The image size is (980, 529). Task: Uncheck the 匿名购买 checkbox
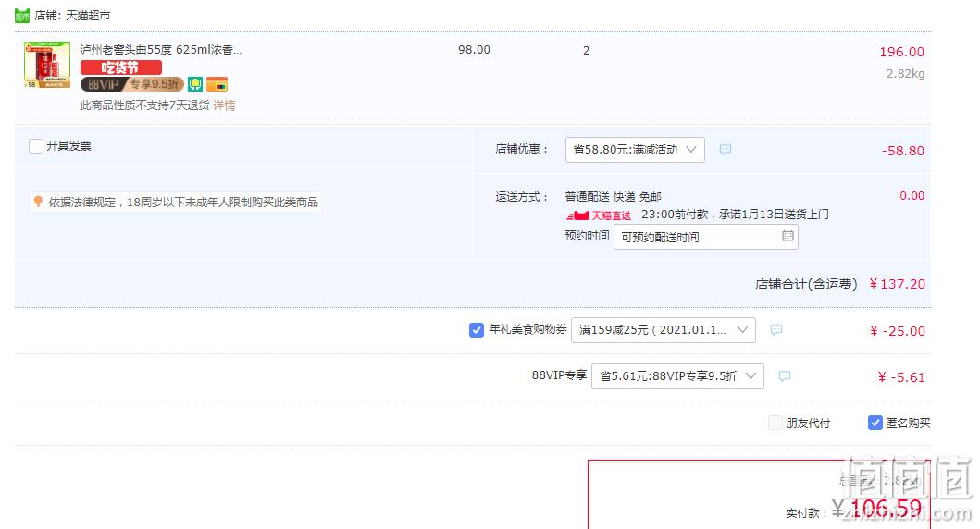[875, 423]
